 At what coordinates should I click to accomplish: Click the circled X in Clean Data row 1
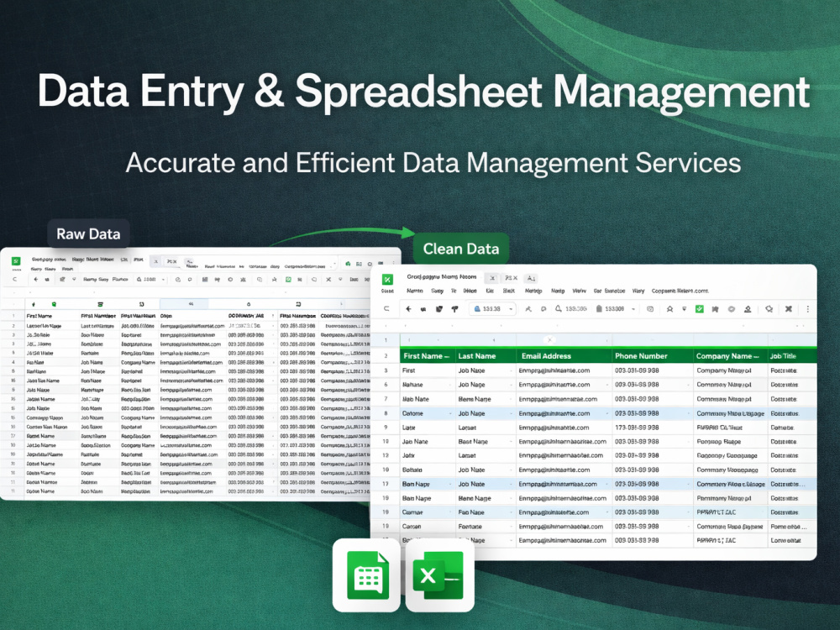(x=549, y=339)
